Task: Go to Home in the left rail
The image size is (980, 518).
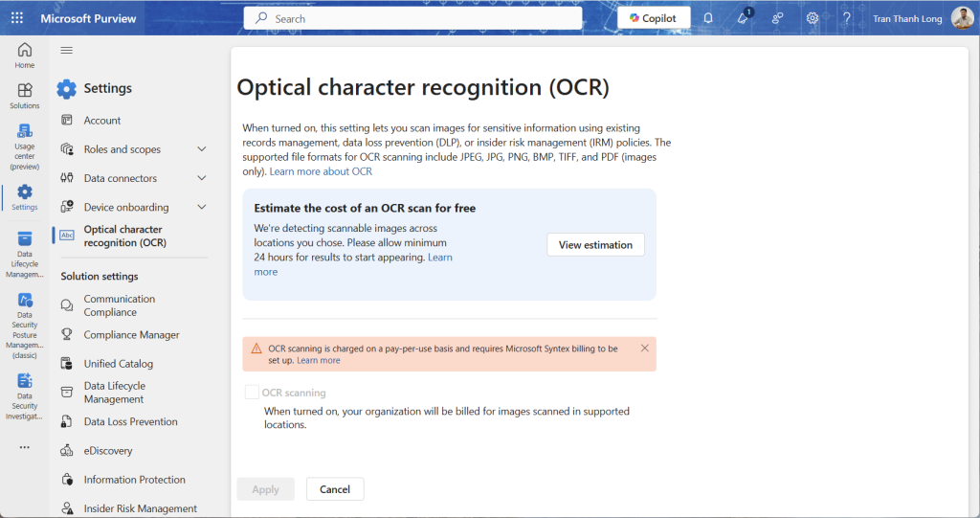Action: (25, 55)
